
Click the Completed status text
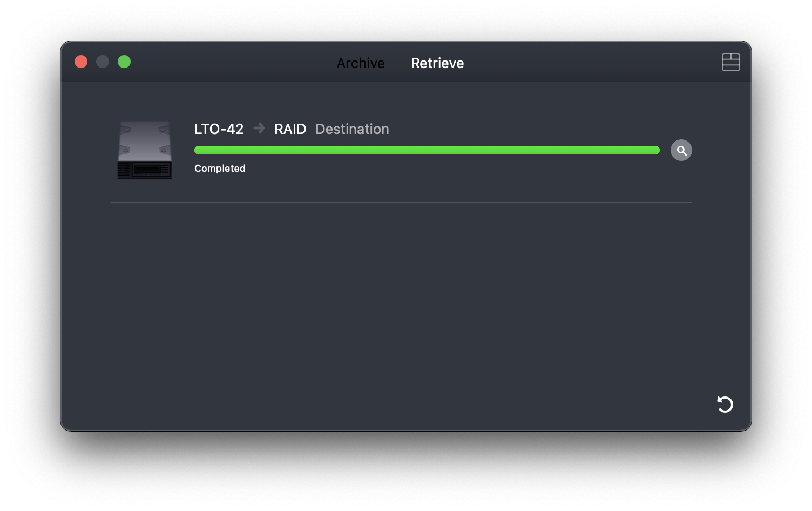(x=220, y=169)
